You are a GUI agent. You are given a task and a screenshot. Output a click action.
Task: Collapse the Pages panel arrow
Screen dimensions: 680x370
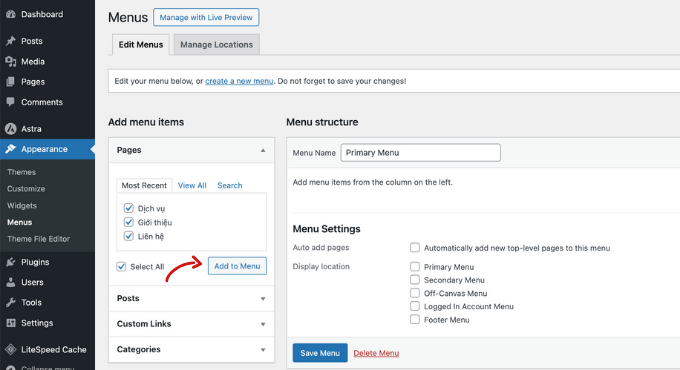point(263,150)
